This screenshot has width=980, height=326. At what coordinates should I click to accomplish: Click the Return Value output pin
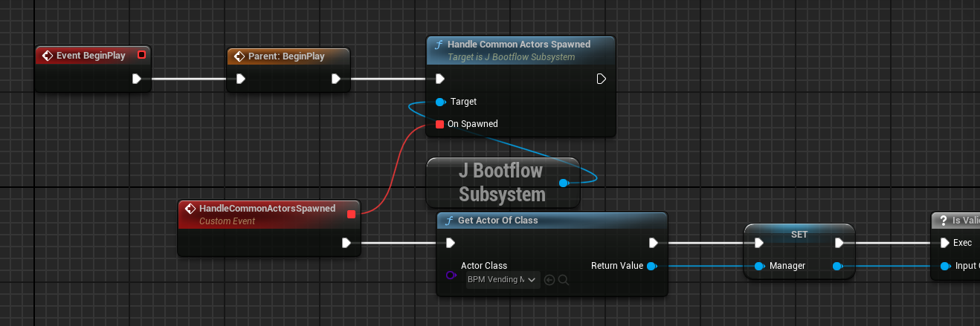pyautogui.click(x=651, y=266)
